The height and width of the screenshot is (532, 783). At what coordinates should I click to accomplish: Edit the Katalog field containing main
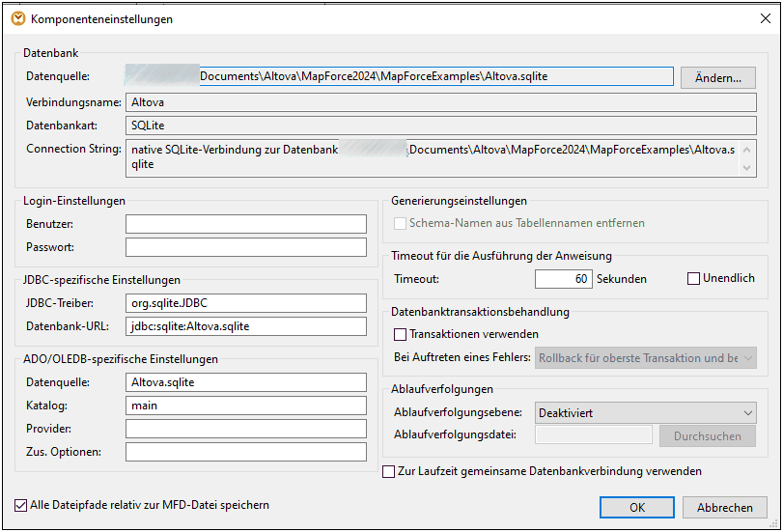click(x=246, y=406)
